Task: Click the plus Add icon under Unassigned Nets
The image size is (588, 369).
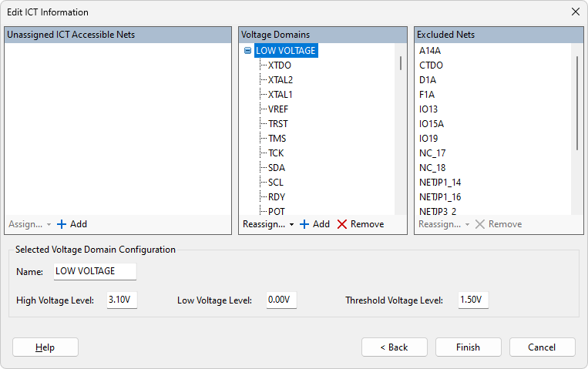Action: click(62, 224)
